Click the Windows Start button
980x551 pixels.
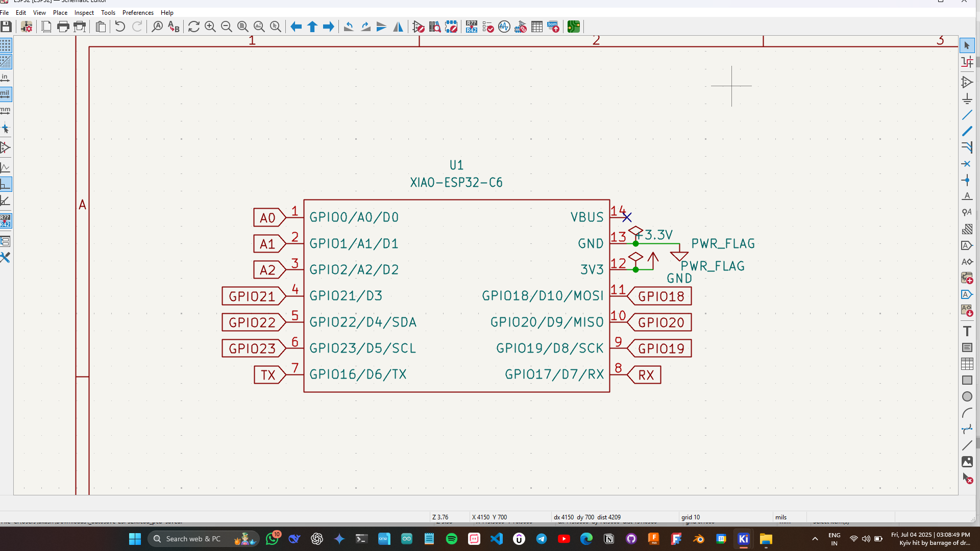tap(135, 539)
